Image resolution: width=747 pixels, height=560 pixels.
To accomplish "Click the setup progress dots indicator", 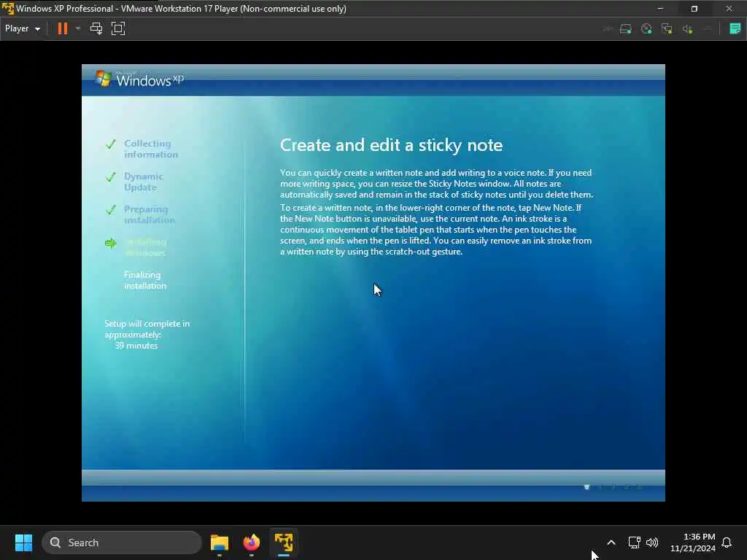I will (x=613, y=486).
